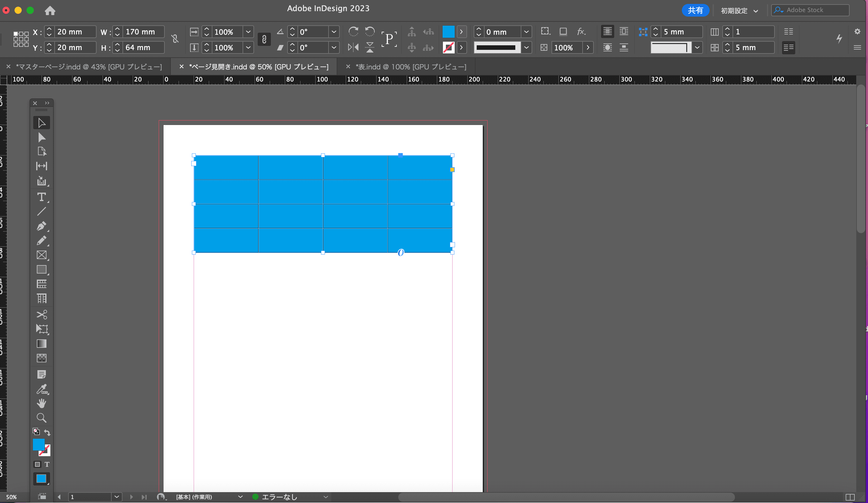This screenshot has width=868, height=503.
Task: Enable wrap around bounding box
Action: (624, 32)
